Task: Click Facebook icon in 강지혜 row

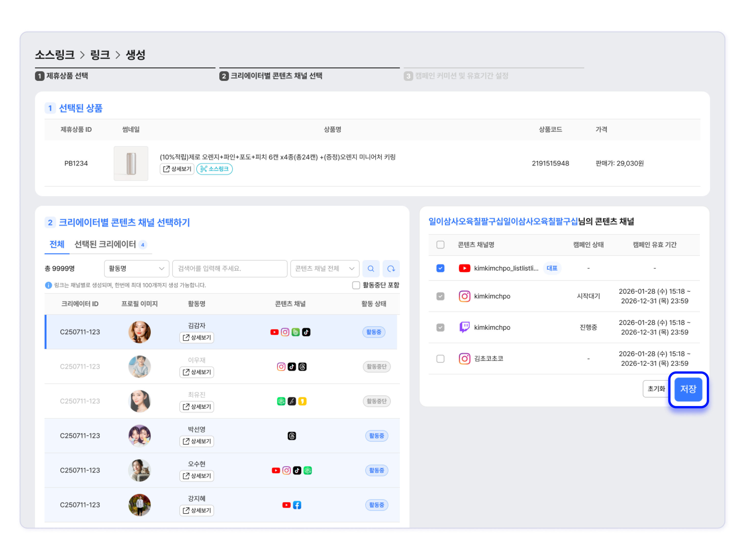Action: point(297,505)
